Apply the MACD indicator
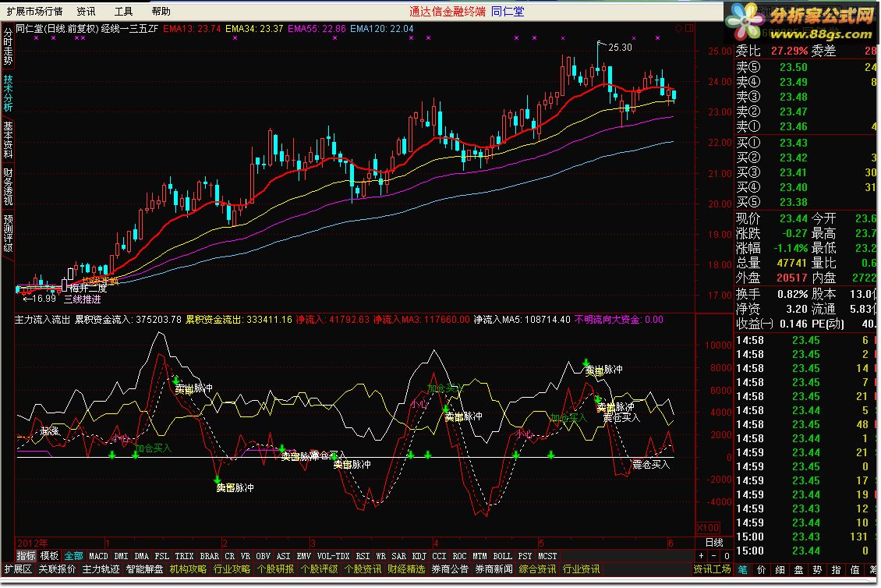 [98, 556]
